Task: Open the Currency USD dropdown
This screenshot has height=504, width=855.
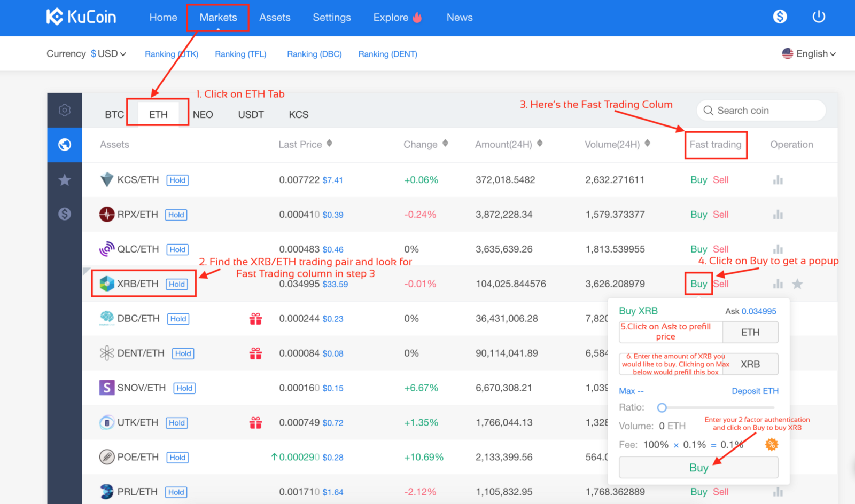Action: pos(108,53)
